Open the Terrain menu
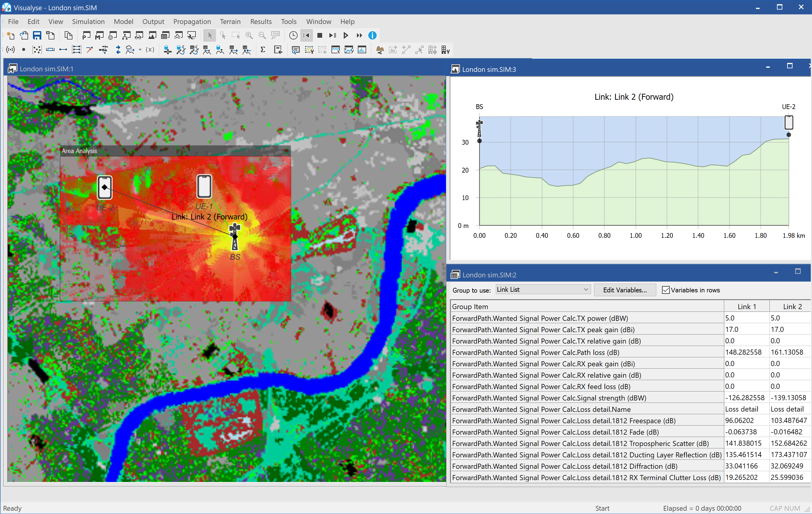 (230, 22)
